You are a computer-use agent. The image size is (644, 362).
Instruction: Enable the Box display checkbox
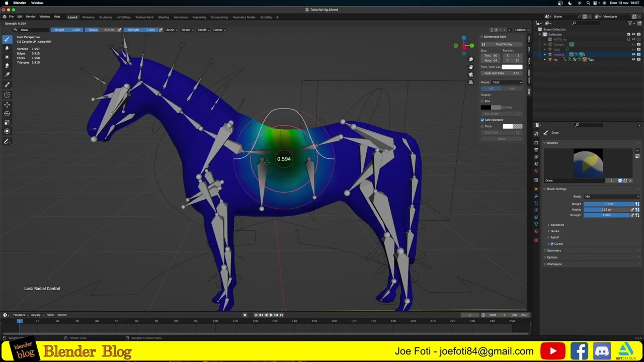point(482,101)
